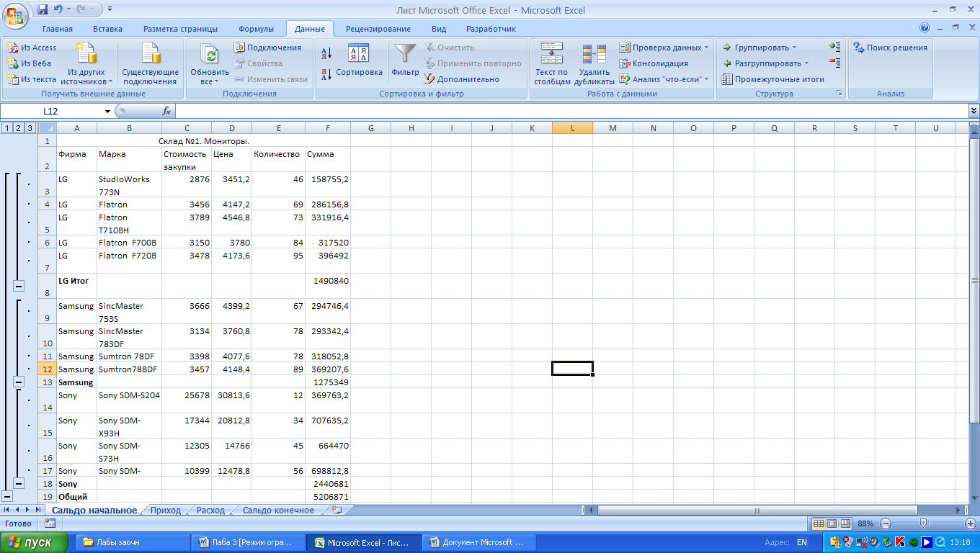Insert a new worksheet tab icon

tap(337, 510)
